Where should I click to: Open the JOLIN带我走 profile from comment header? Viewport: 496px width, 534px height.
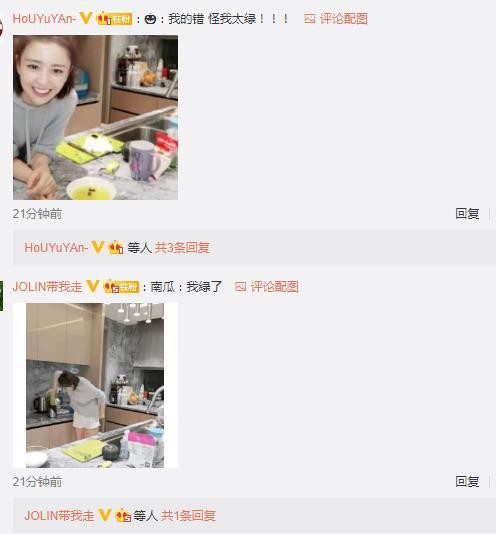coord(47,286)
